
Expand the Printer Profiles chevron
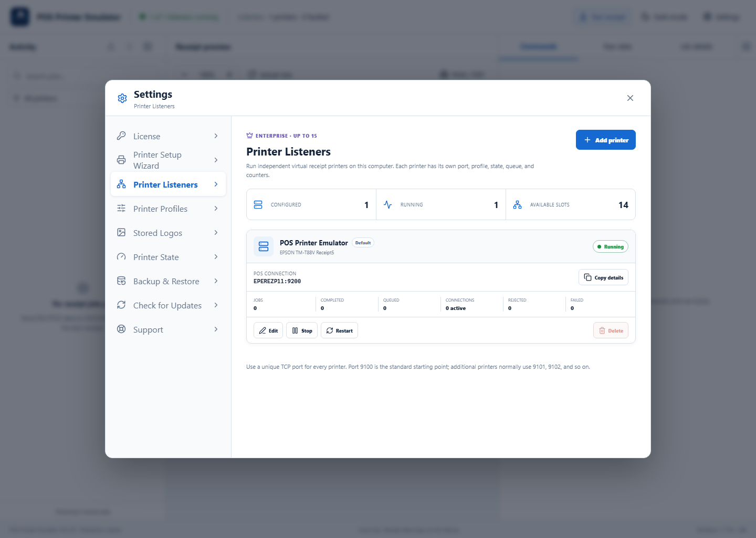click(x=216, y=209)
